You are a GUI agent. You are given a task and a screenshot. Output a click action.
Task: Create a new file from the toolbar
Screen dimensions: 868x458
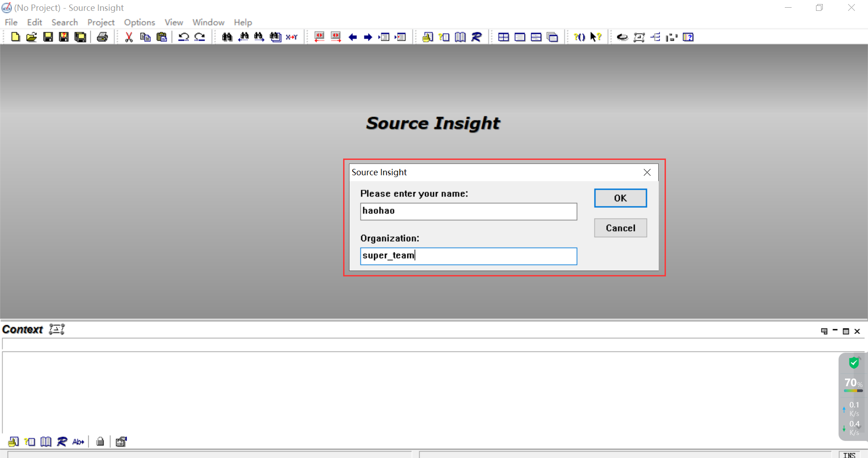click(x=15, y=37)
